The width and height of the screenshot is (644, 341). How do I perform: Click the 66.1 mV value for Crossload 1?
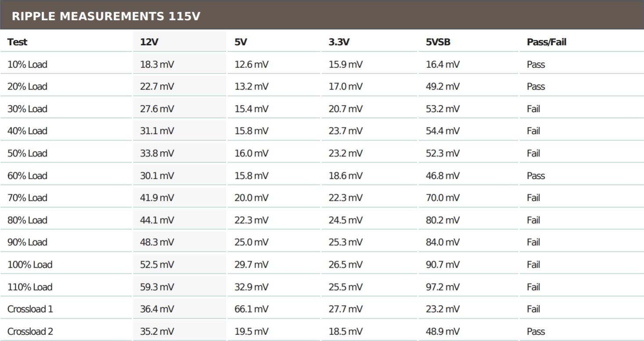(x=252, y=309)
